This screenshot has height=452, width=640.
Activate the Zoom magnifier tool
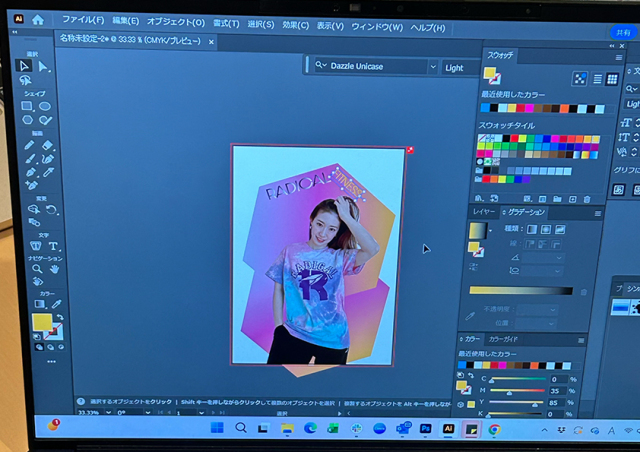click(36, 269)
